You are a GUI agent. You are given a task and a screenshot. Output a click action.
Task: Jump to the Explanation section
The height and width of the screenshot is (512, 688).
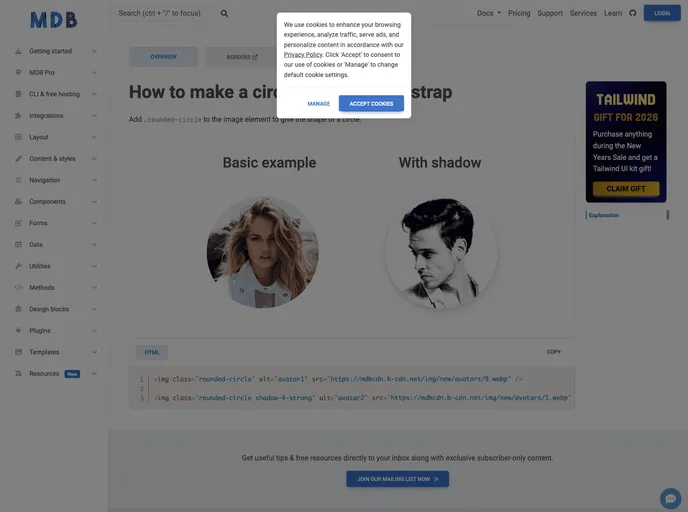[x=603, y=215]
